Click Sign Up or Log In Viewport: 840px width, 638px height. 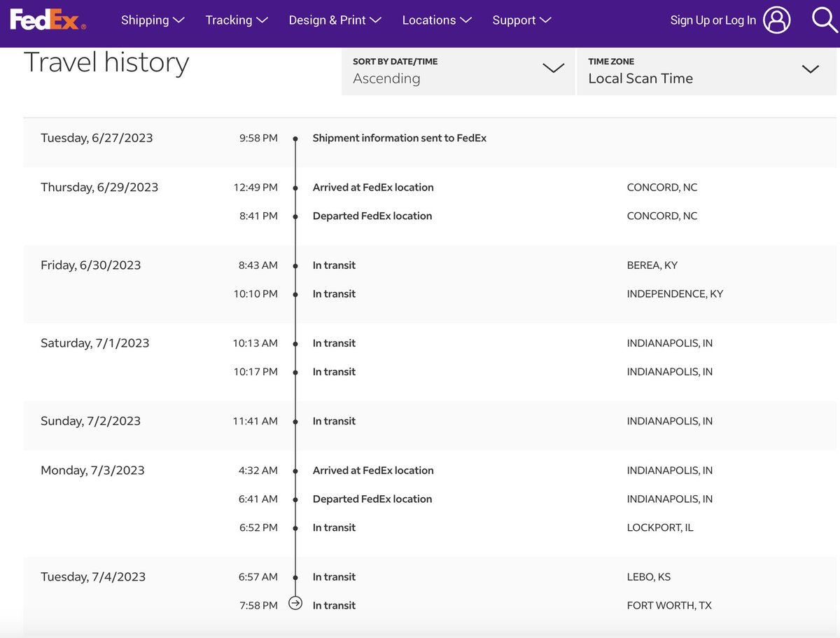(713, 20)
